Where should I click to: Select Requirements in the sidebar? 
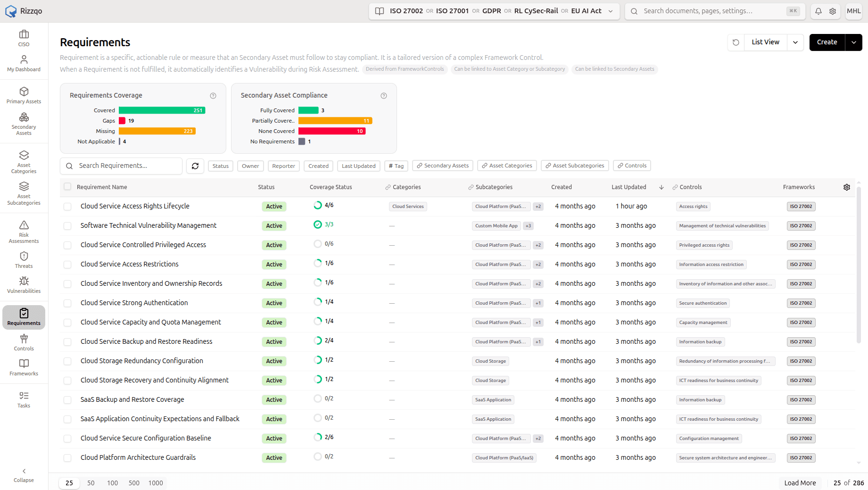tap(24, 317)
